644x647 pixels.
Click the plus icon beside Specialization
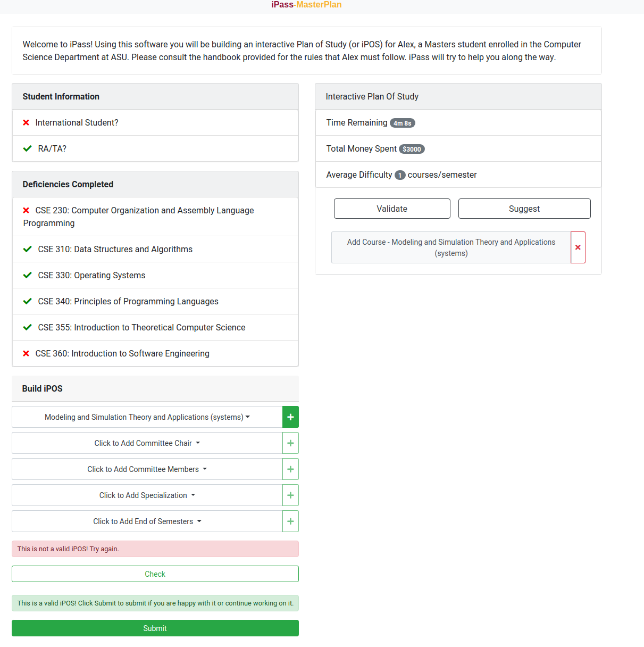tap(290, 495)
